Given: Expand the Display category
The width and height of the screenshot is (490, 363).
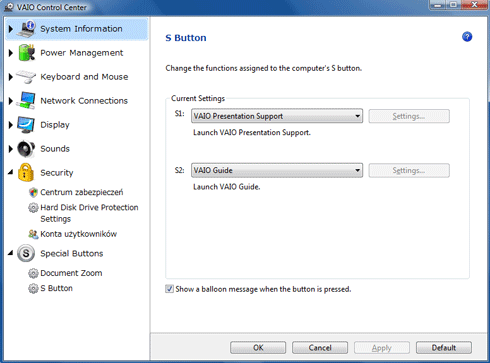Looking at the screenshot, I should point(11,125).
